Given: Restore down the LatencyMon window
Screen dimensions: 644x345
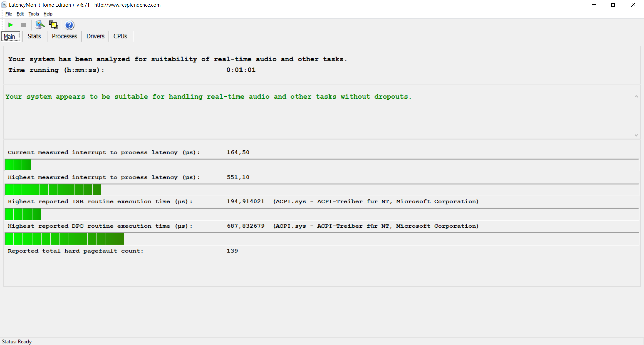Looking at the screenshot, I should 613,5.
